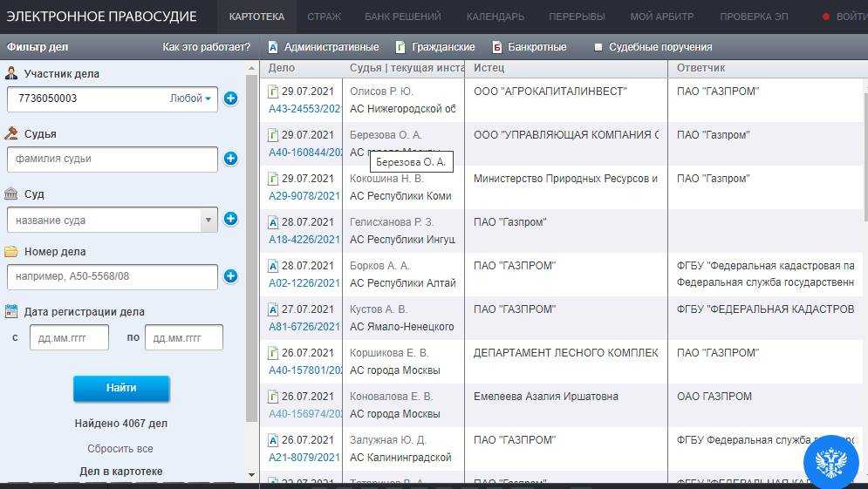Click the Судебные поручения square icon
This screenshot has height=489, width=868.
click(x=598, y=48)
